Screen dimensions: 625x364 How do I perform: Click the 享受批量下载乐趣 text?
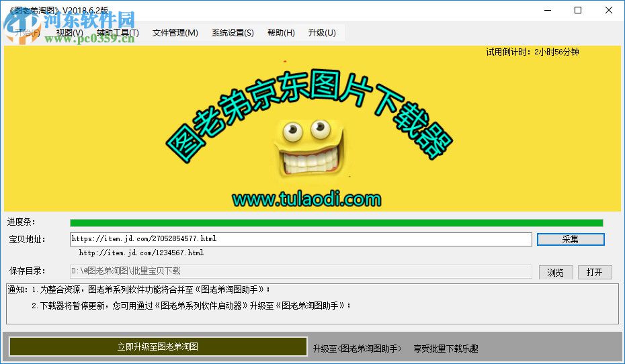coord(446,349)
